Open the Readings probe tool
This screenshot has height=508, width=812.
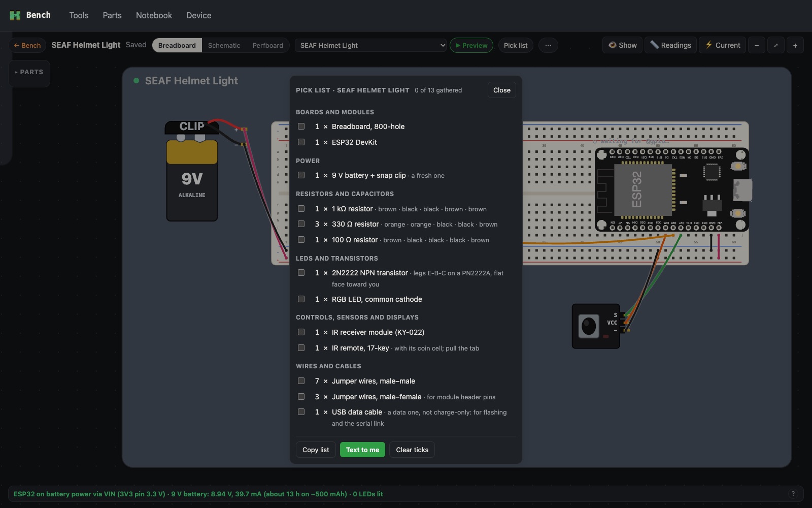(x=670, y=45)
